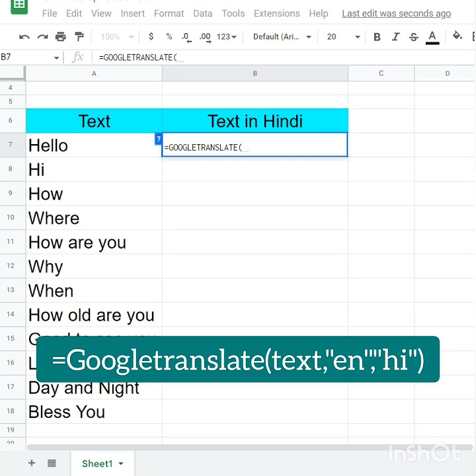Open the Extensions menu
476x476 pixels.
[277, 13]
